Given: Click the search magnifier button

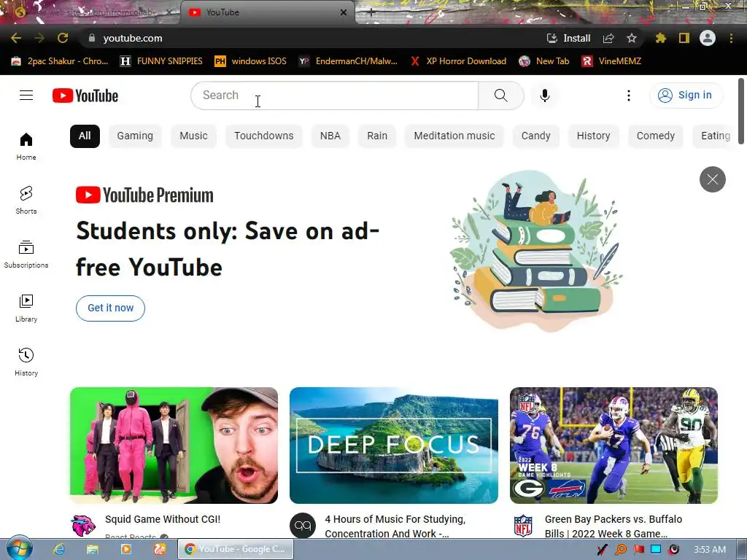Looking at the screenshot, I should (x=500, y=96).
